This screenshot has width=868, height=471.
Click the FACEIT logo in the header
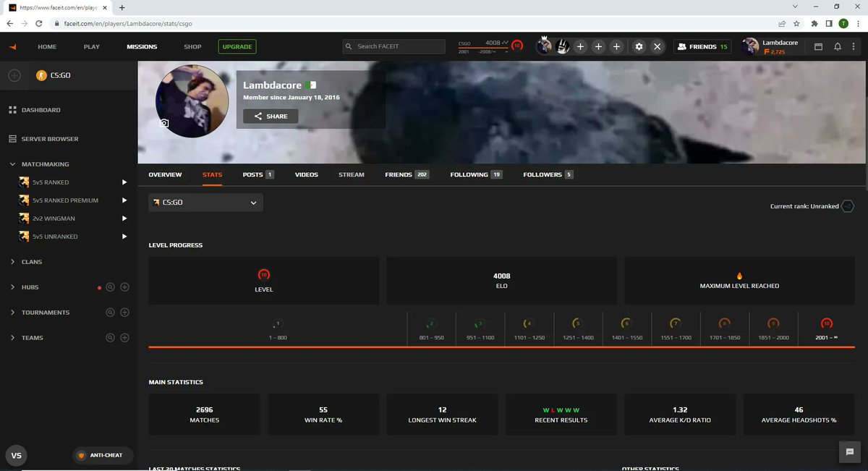click(12, 46)
